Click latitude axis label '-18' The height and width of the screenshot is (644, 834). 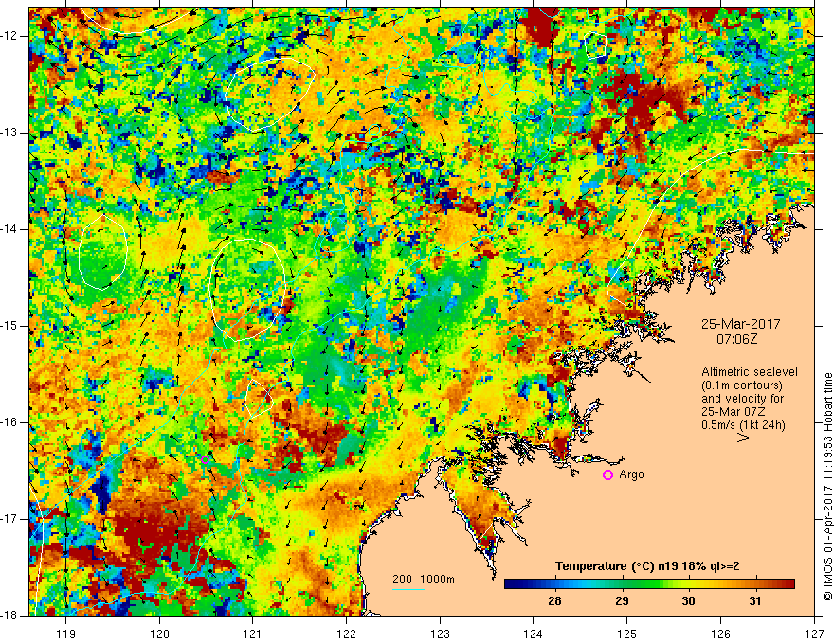tap(10, 616)
